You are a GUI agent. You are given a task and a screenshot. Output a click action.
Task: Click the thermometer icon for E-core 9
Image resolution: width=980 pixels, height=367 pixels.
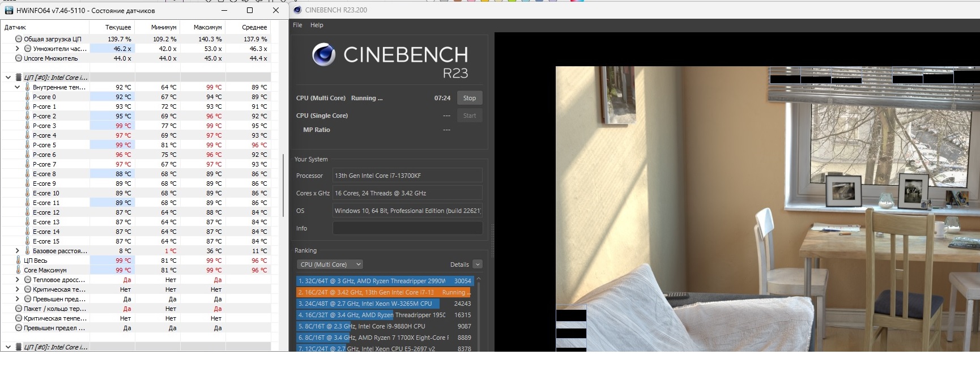click(x=27, y=183)
